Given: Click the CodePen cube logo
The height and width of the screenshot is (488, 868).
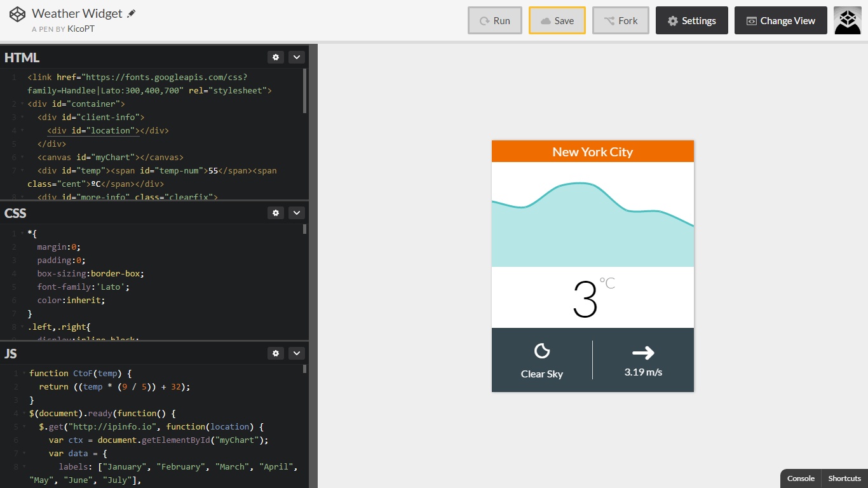Looking at the screenshot, I should 17,13.
